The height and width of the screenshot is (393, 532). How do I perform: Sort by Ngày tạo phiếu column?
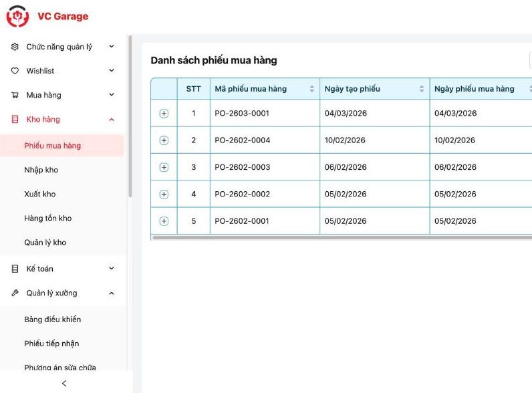[422, 89]
